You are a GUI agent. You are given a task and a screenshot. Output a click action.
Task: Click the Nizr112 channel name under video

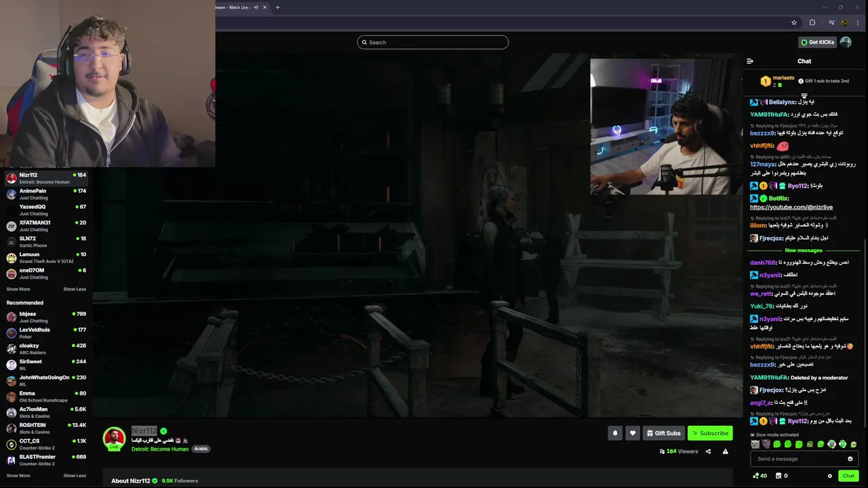(144, 431)
